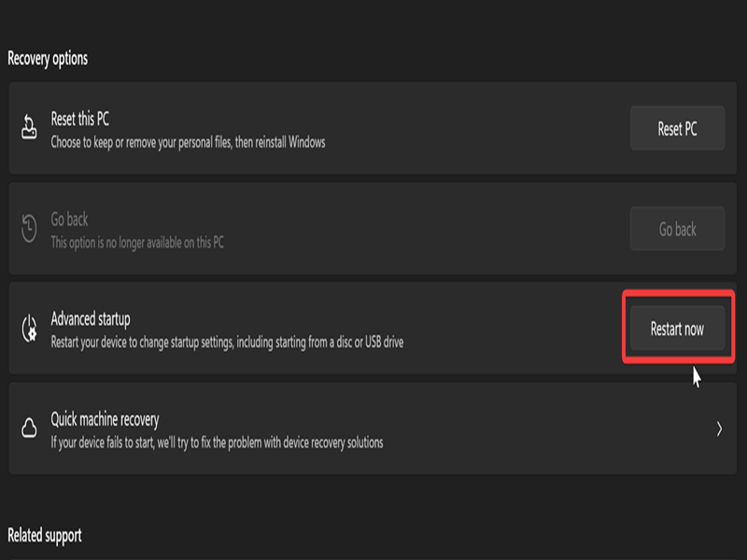747x560 pixels.
Task: Open the "Quick machine recovery" title
Action: (x=105, y=419)
